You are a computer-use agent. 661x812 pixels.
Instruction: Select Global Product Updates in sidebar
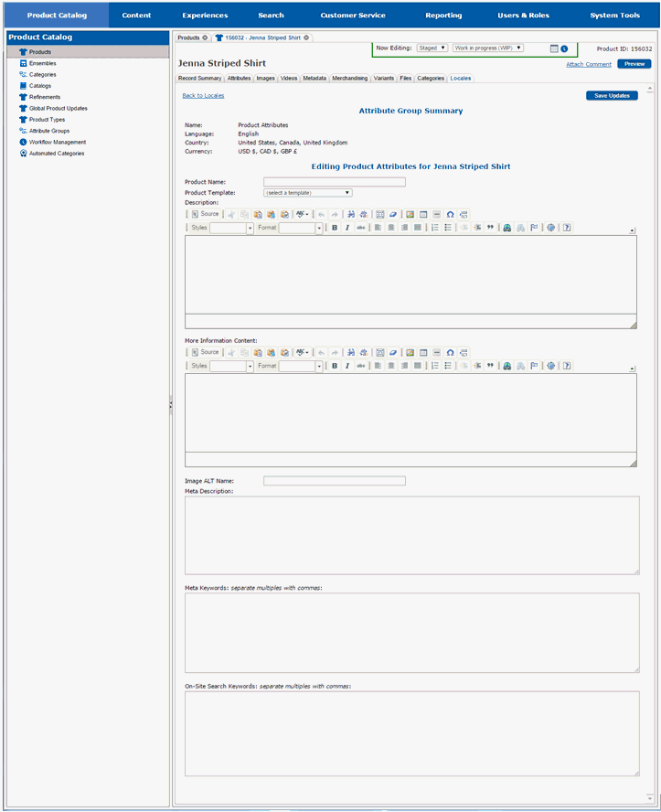(58, 108)
